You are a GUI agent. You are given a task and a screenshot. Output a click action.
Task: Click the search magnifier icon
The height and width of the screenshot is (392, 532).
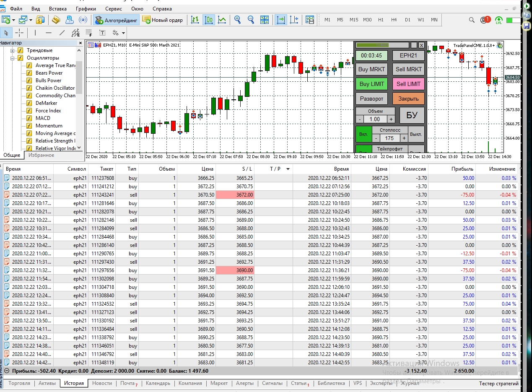[x=472, y=20]
